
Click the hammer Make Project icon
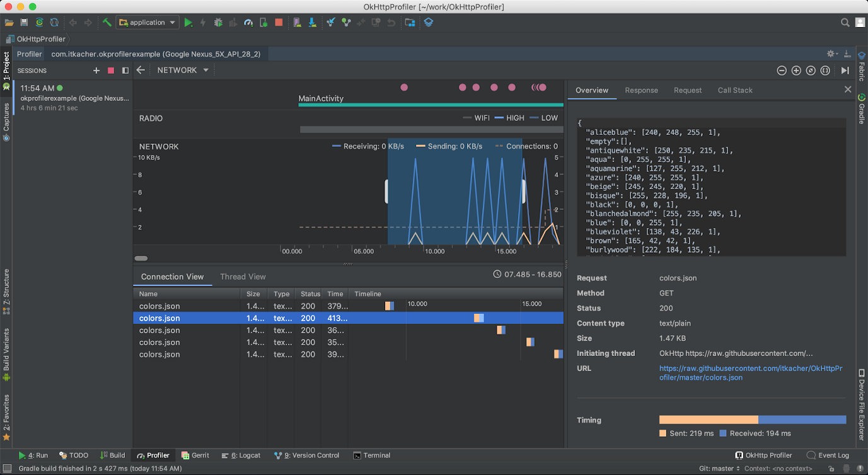pyautogui.click(x=107, y=23)
